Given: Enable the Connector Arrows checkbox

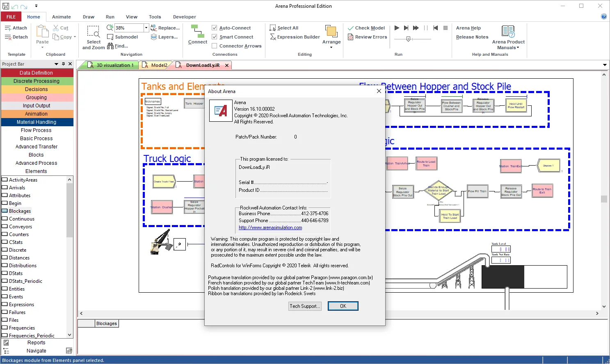Looking at the screenshot, I should pos(214,46).
